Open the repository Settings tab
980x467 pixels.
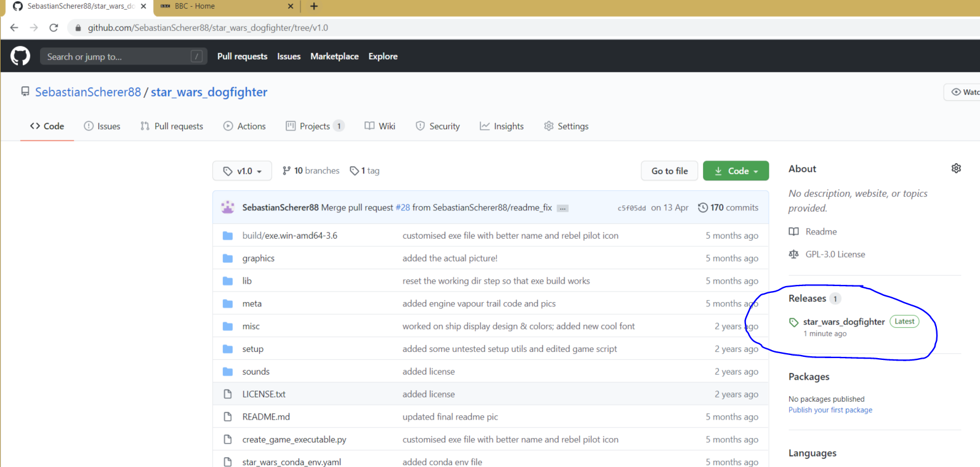566,126
